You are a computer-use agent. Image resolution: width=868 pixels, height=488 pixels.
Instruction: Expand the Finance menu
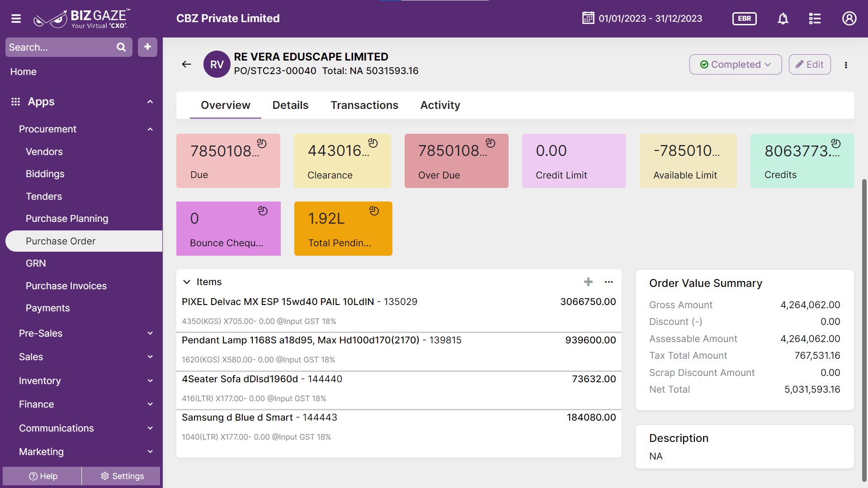pos(86,404)
